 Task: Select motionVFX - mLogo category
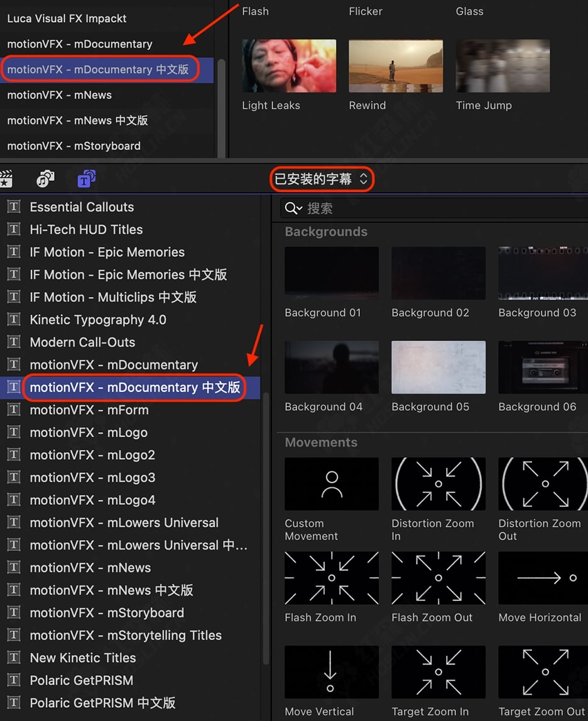(x=89, y=432)
